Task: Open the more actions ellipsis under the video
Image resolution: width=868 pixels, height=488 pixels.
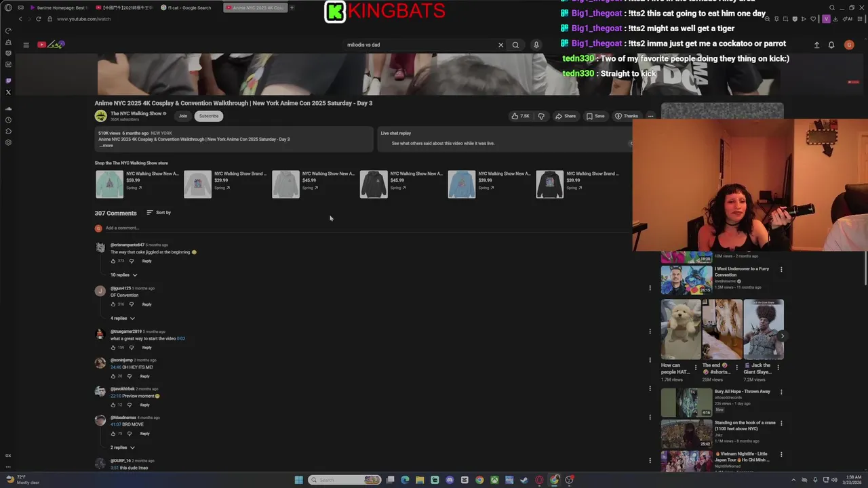Action: point(650,116)
